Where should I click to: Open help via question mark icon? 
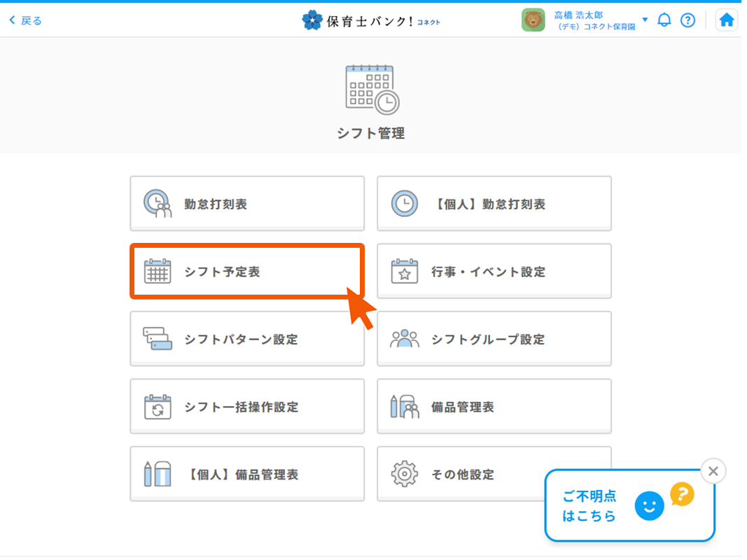[687, 20]
